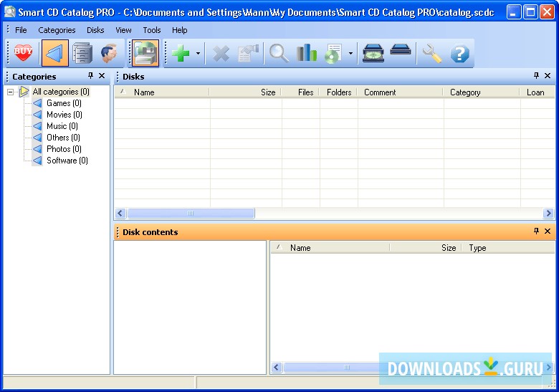Image resolution: width=559 pixels, height=392 pixels.
Task: Close the Categories panel
Action: [x=102, y=75]
